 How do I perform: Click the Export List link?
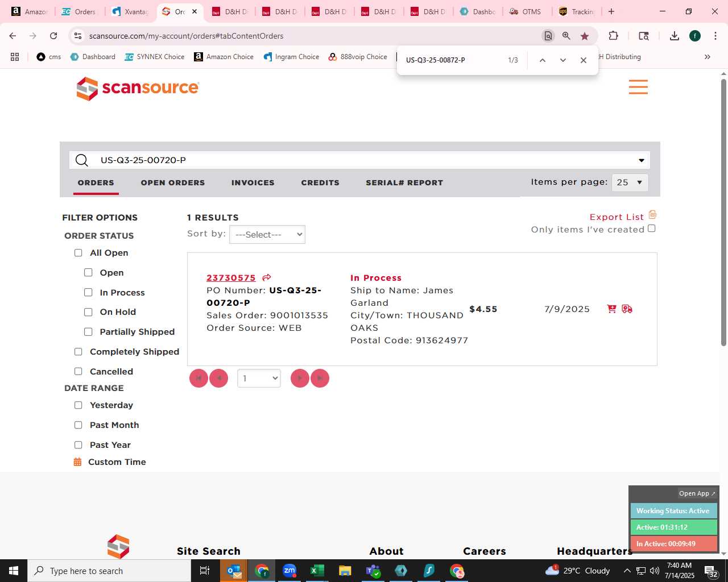617,217
